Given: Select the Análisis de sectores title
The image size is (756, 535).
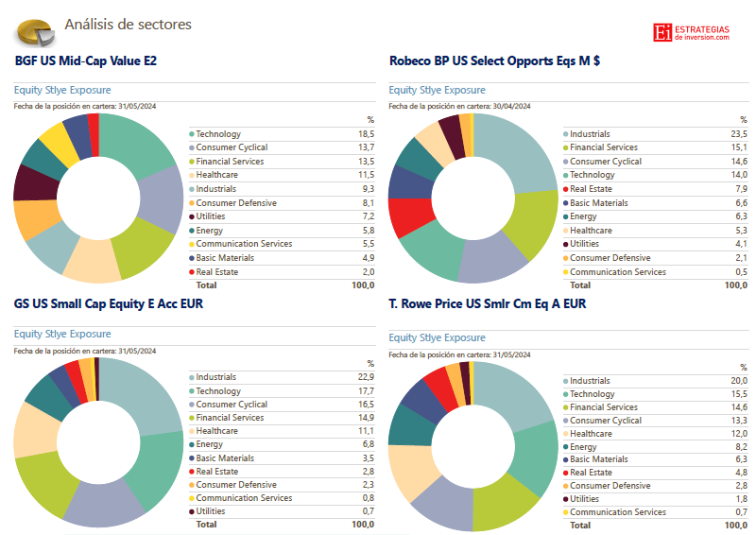Looking at the screenshot, I should click(x=129, y=25).
